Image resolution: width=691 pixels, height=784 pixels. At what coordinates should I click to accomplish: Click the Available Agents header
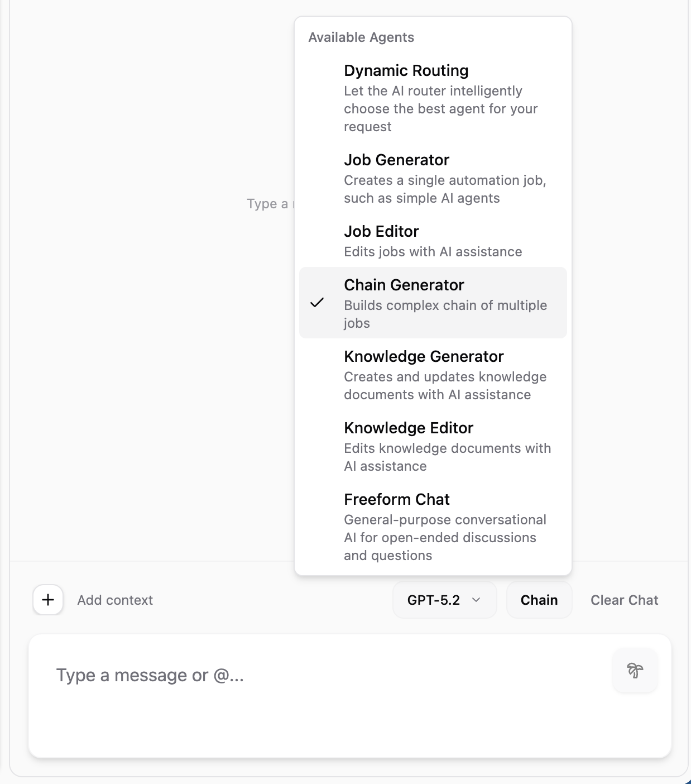click(x=361, y=37)
